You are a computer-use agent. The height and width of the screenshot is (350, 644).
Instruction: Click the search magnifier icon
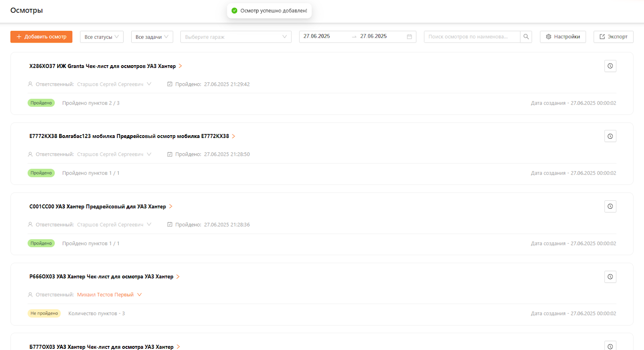pos(526,37)
